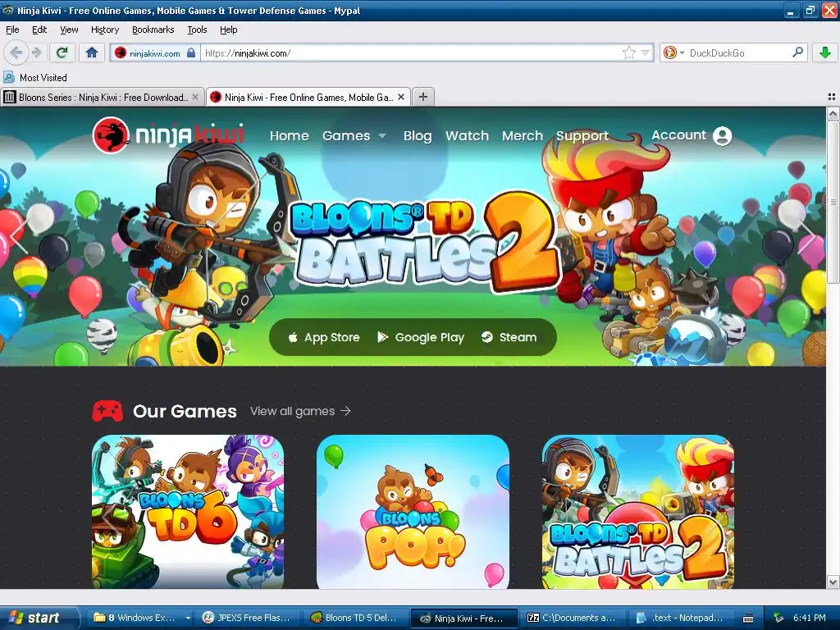
Task: Click the padlock site security icon
Action: point(191,52)
